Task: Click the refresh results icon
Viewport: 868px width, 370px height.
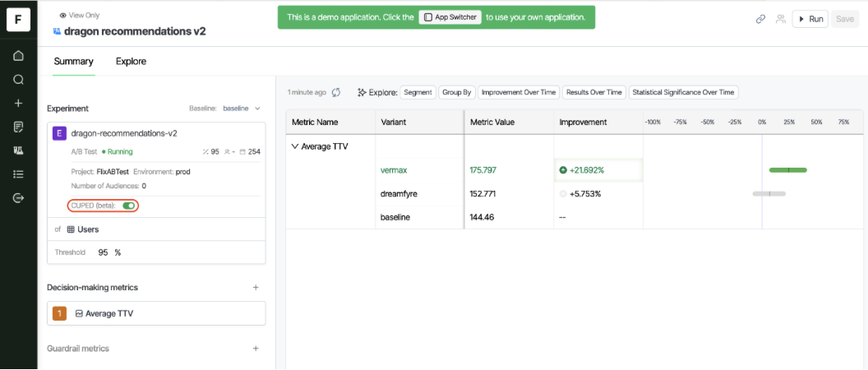Action: pos(336,93)
